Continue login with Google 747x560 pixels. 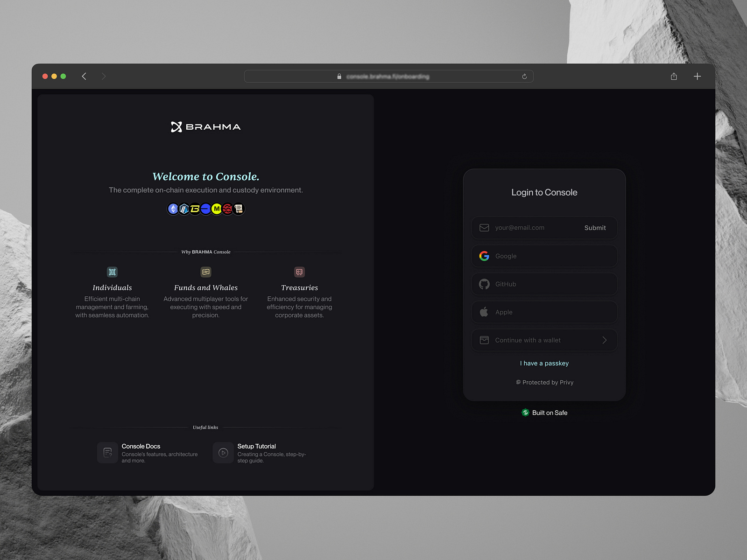click(544, 256)
